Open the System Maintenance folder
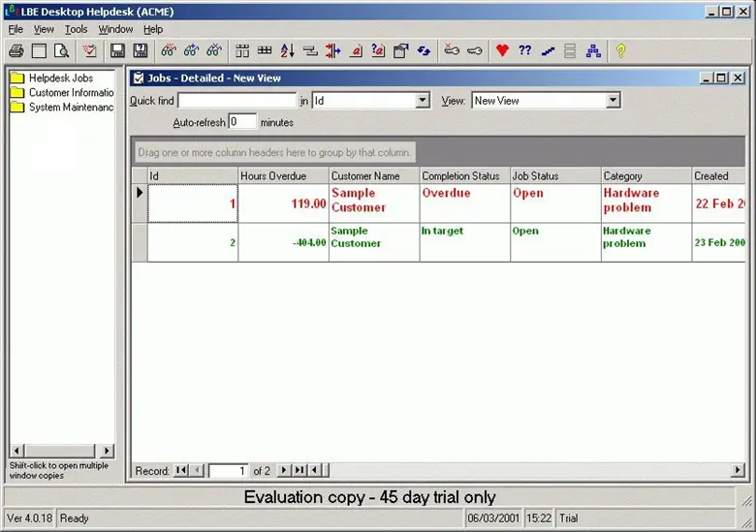Image resolution: width=756 pixels, height=532 pixels. (x=70, y=108)
